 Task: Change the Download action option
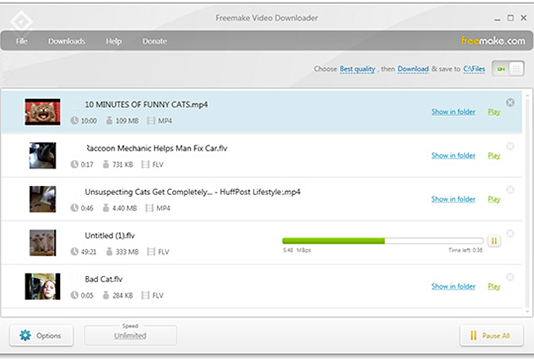pyautogui.click(x=413, y=69)
